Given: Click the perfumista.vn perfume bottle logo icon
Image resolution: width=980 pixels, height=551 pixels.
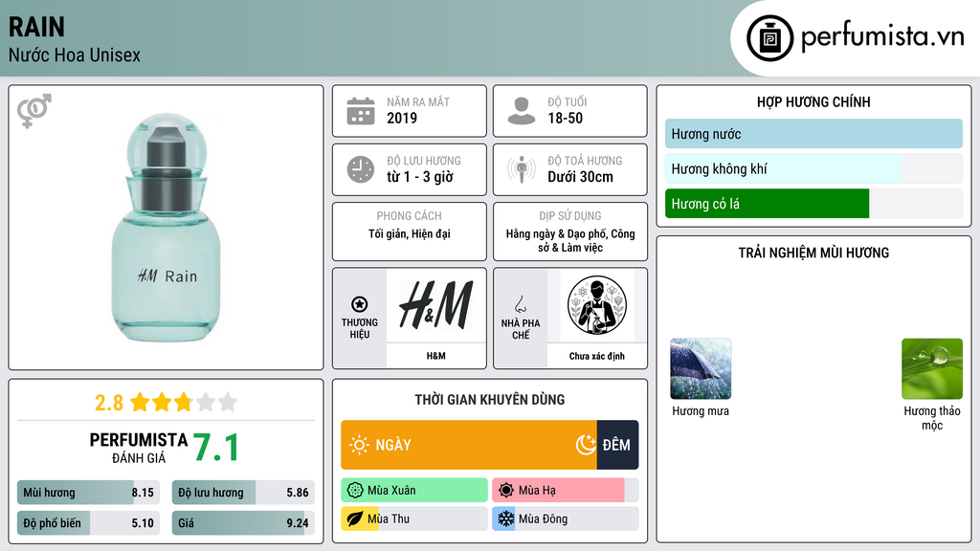Looking at the screenshot, I should click(769, 38).
